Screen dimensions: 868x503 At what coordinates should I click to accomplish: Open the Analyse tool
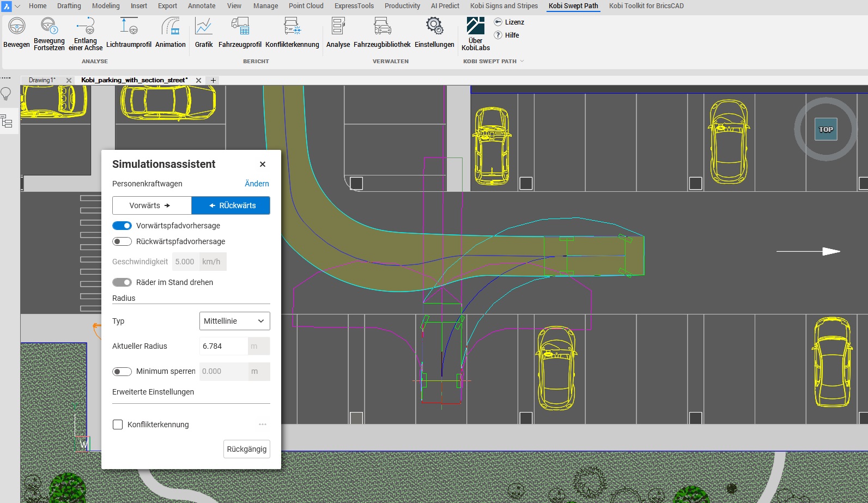pyautogui.click(x=338, y=33)
